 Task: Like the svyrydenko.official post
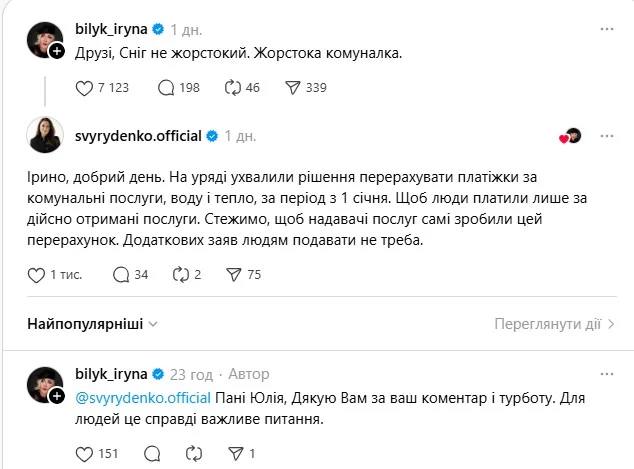(x=36, y=275)
